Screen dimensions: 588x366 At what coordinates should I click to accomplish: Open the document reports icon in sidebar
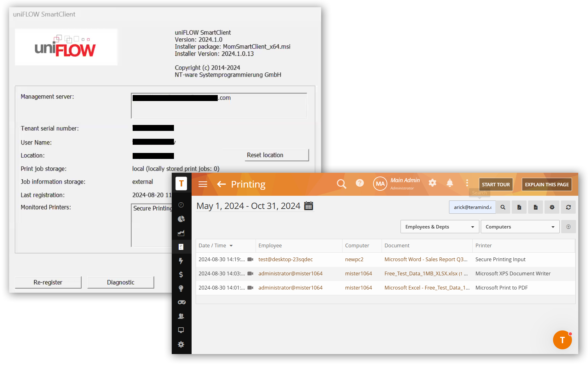coord(181,247)
